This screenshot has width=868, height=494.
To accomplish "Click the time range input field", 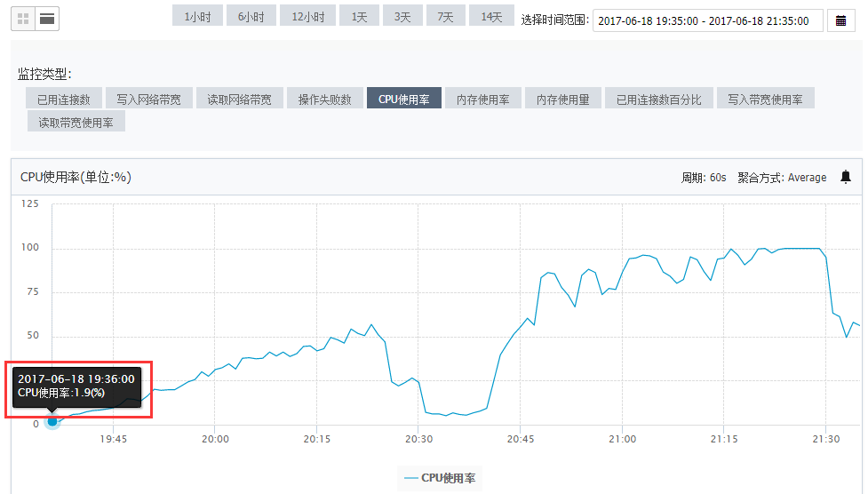I will coord(707,20).
